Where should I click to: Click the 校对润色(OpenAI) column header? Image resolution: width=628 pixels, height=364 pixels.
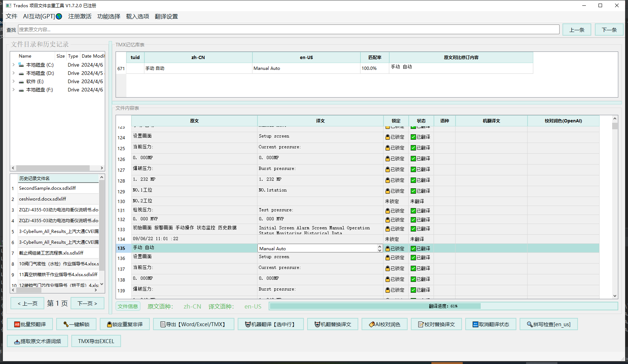pos(564,121)
